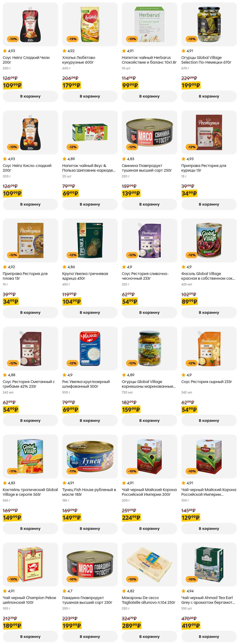Click the star rating icon for Heinz Сладкий Чили
This screenshot has height=644, width=246.
pyautogui.click(x=5, y=51)
